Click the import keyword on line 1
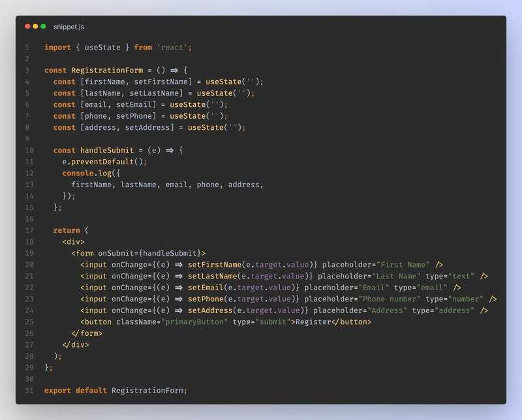522x420 pixels. [57, 47]
